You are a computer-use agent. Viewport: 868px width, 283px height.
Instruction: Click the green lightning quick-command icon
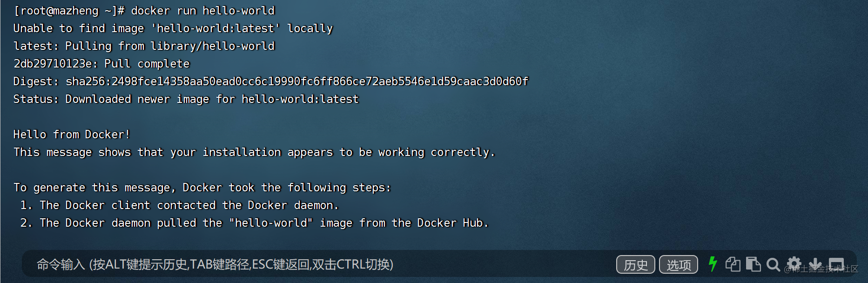(x=713, y=264)
